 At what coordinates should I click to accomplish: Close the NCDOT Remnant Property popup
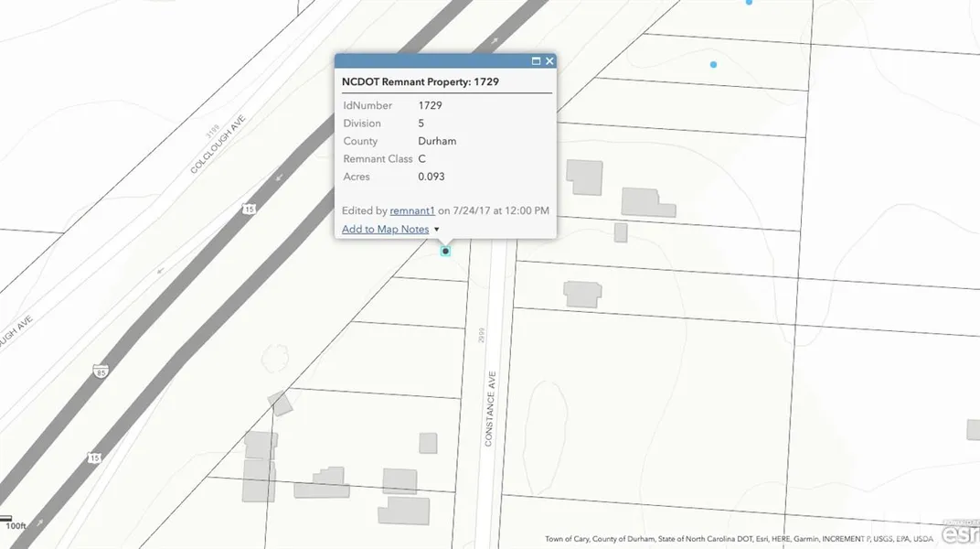[x=549, y=61]
